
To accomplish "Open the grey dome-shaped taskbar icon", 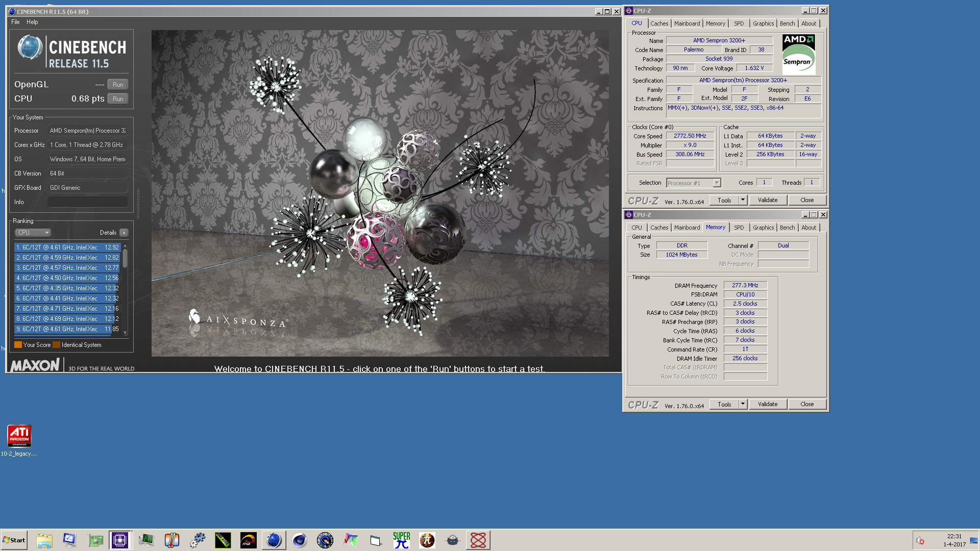I will (453, 540).
